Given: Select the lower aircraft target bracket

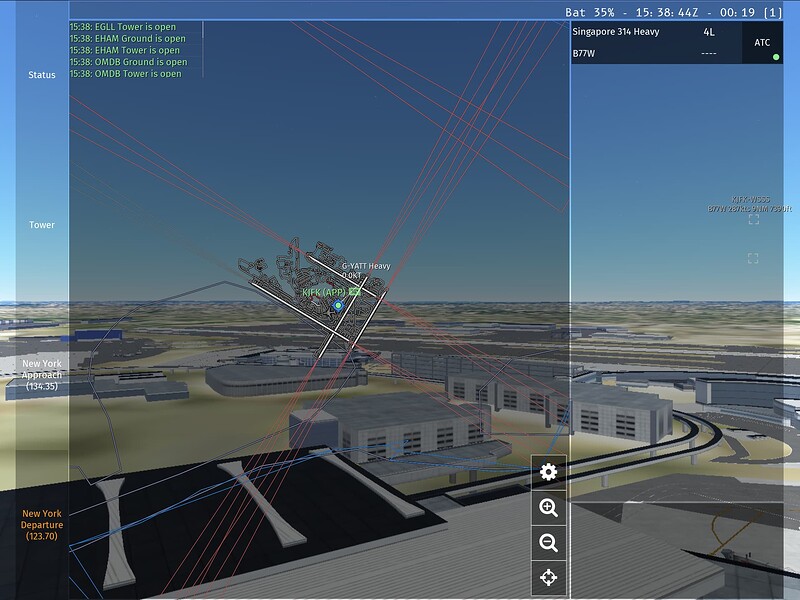Looking at the screenshot, I should click(753, 258).
